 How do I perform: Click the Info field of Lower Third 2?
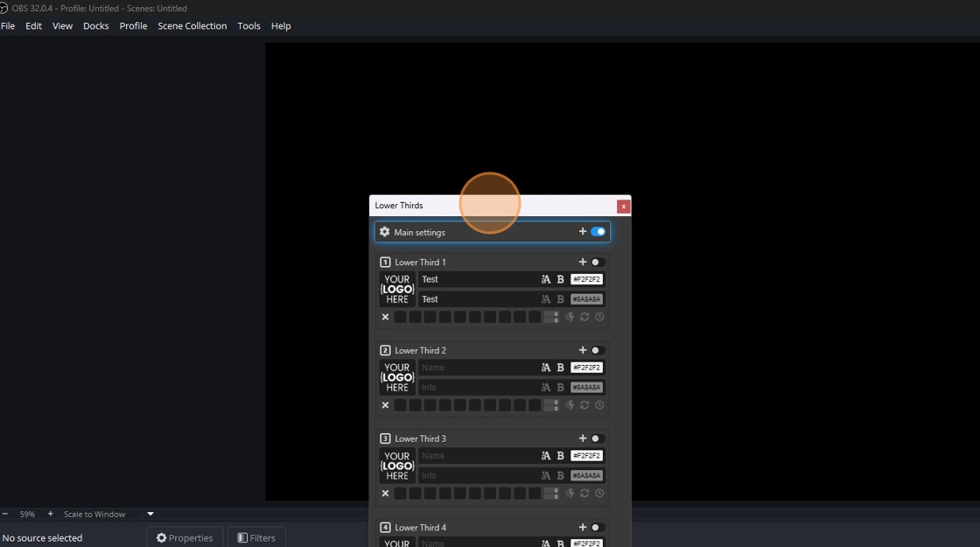[x=477, y=388]
